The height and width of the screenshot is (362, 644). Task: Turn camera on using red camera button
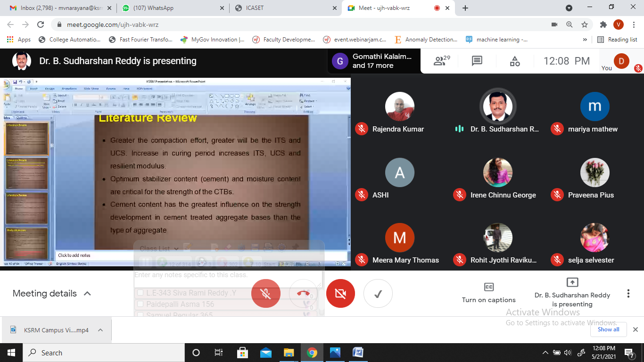(340, 293)
